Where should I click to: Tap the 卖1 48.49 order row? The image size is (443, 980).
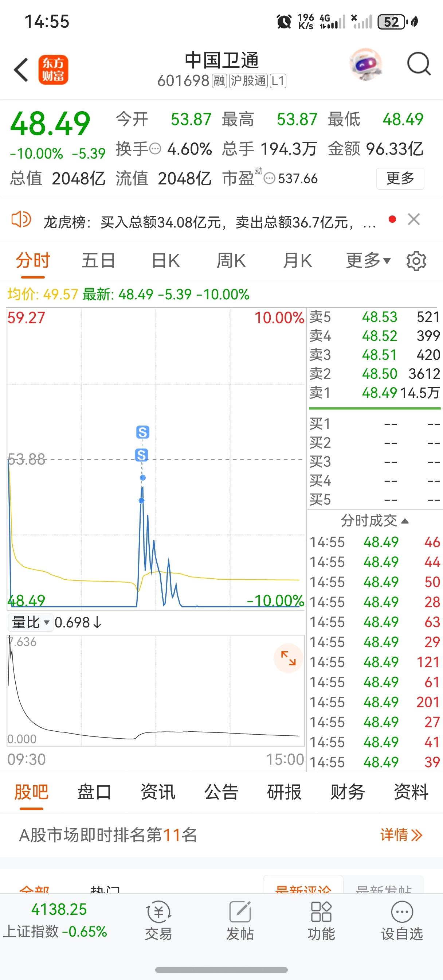click(x=375, y=393)
